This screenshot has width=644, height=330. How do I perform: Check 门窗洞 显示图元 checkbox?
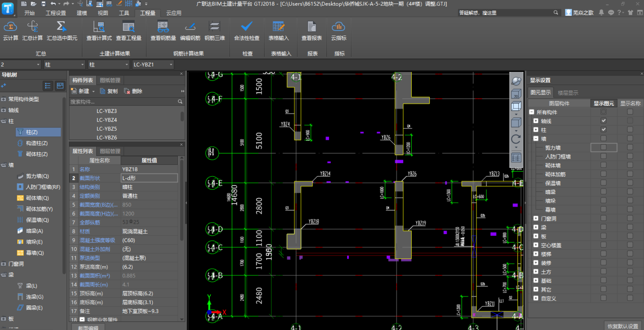[x=604, y=218]
